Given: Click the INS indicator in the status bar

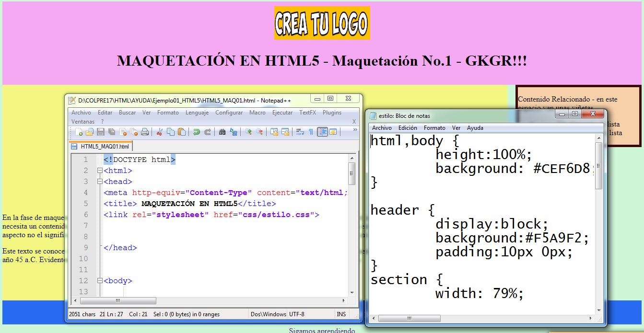Looking at the screenshot, I should [341, 313].
